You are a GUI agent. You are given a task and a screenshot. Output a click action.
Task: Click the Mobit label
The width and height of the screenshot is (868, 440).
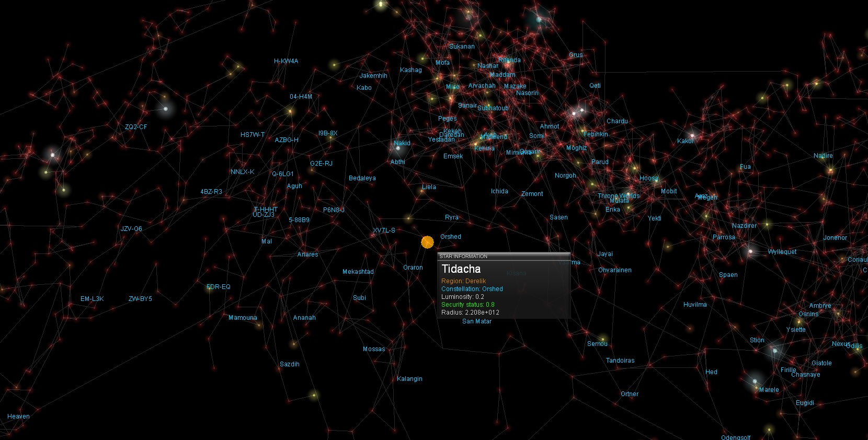tap(669, 191)
